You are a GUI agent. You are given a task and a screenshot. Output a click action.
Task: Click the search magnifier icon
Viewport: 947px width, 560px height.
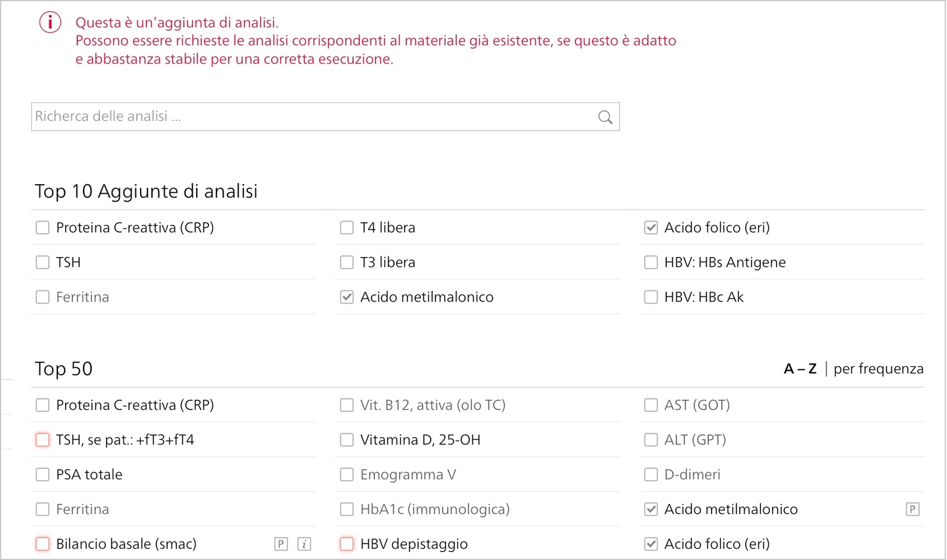605,117
